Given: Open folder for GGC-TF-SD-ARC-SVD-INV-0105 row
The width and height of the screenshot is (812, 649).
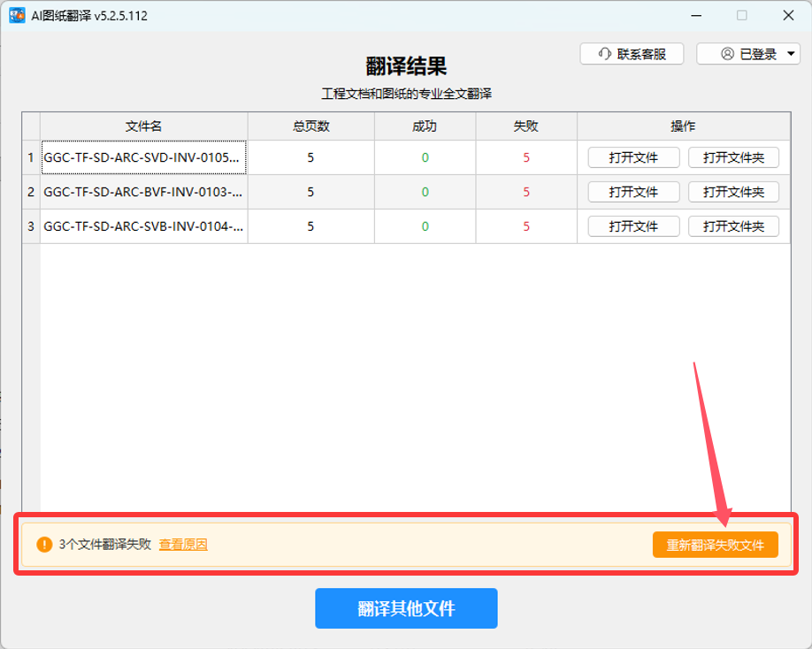Looking at the screenshot, I should point(733,157).
